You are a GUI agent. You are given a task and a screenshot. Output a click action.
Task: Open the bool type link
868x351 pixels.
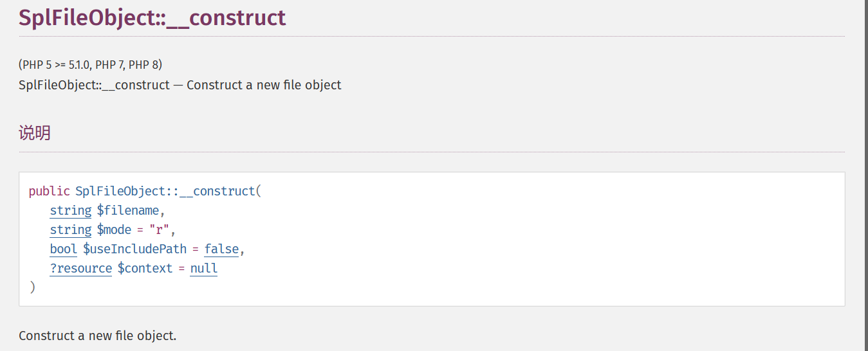click(63, 249)
